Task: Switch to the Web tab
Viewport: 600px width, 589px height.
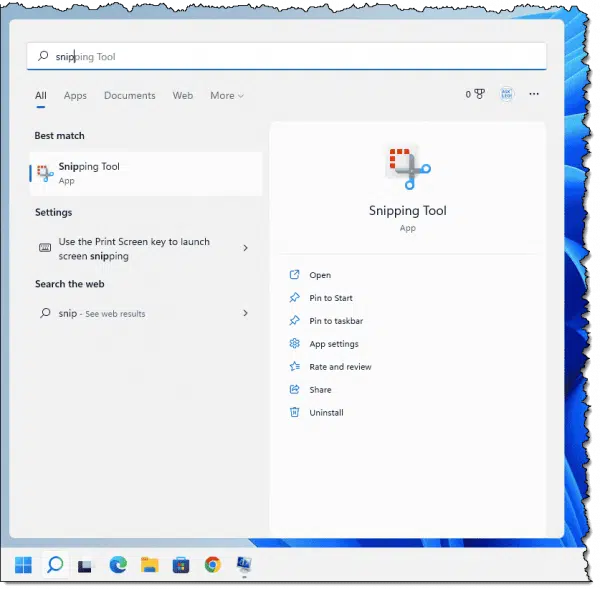Action: (183, 96)
